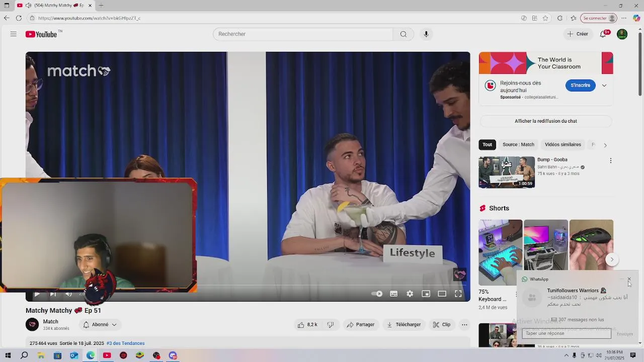Add page to favorites star
This screenshot has width=644, height=362.
(545, 18)
